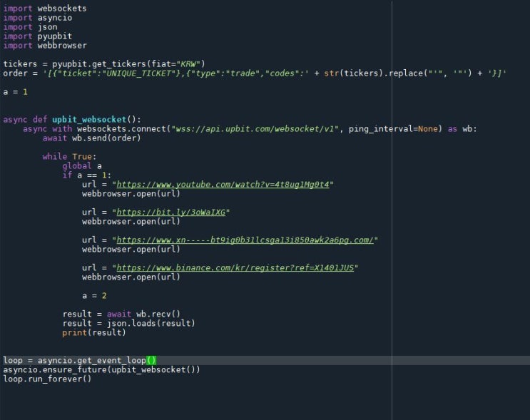The width and height of the screenshot is (530, 420).
Task: Click 'await wb.send(order)' line
Action: [91, 138]
